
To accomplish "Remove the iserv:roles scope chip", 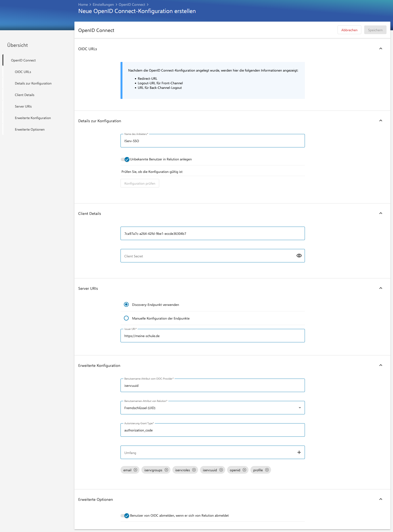I will click(x=194, y=470).
